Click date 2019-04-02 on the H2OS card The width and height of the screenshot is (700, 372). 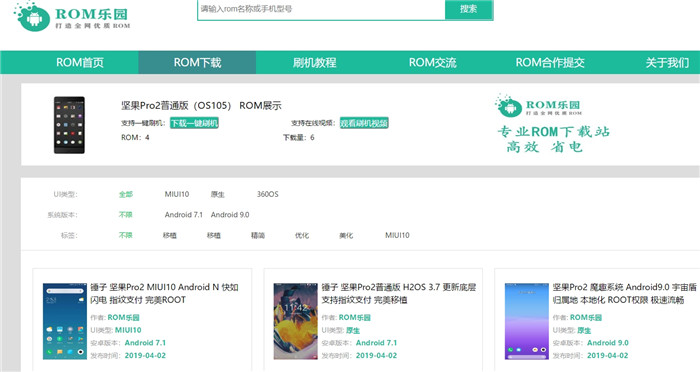(x=376, y=355)
